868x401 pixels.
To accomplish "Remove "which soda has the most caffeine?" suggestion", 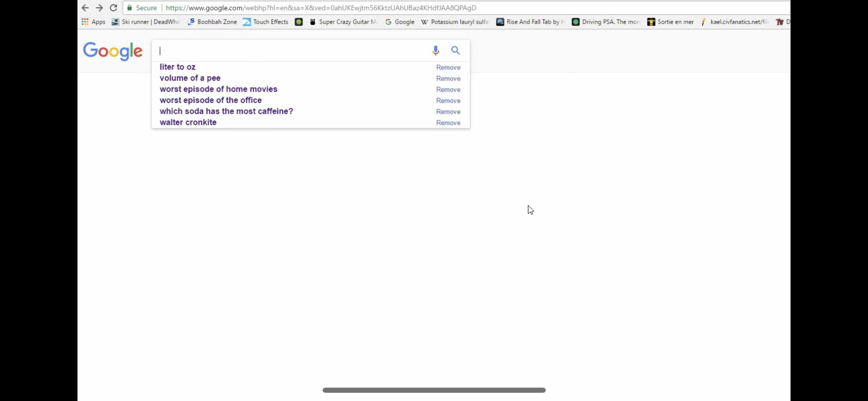I will (448, 112).
